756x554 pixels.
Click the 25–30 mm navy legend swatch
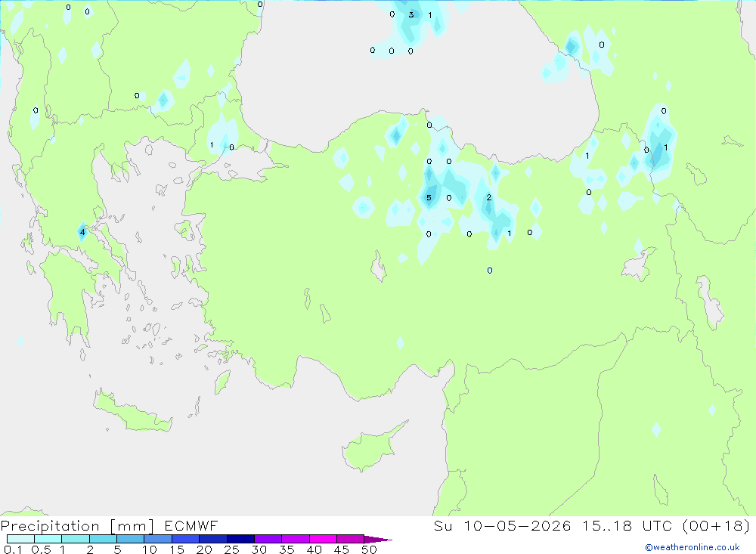240,539
